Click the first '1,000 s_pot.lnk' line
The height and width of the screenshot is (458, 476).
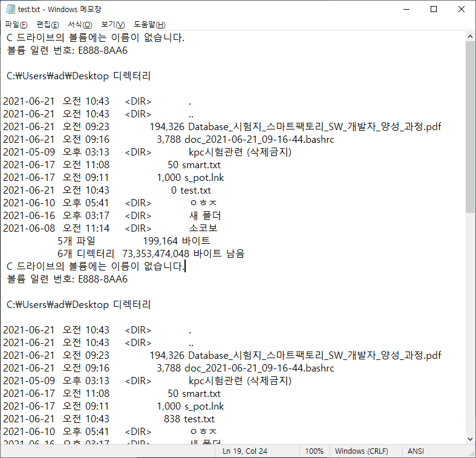(114, 178)
